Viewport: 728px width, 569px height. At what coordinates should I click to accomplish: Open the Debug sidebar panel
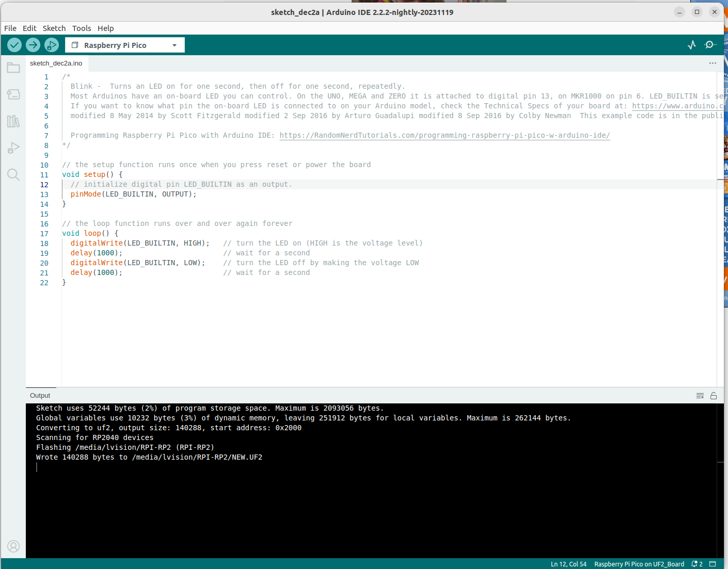coord(13,148)
